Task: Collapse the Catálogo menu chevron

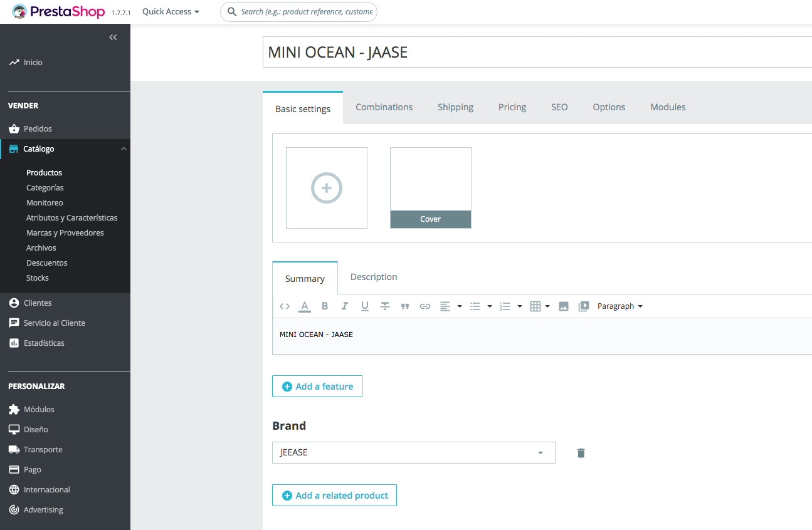Action: point(124,149)
